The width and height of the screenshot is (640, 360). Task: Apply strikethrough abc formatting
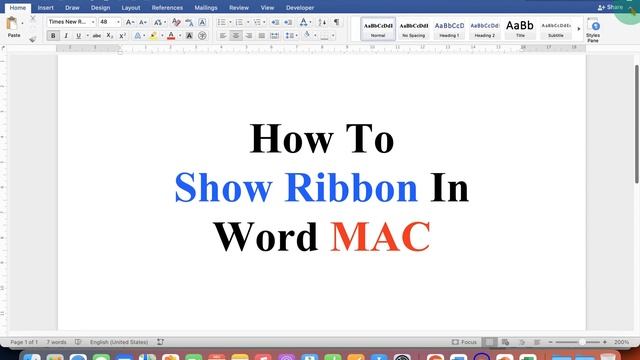click(x=97, y=36)
